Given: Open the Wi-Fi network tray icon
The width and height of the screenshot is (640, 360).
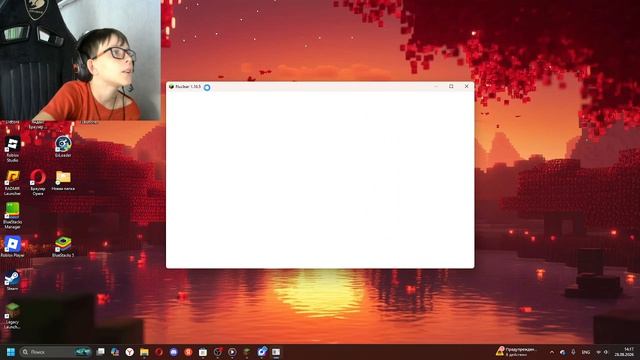Looking at the screenshot, I should pyautogui.click(x=599, y=352).
